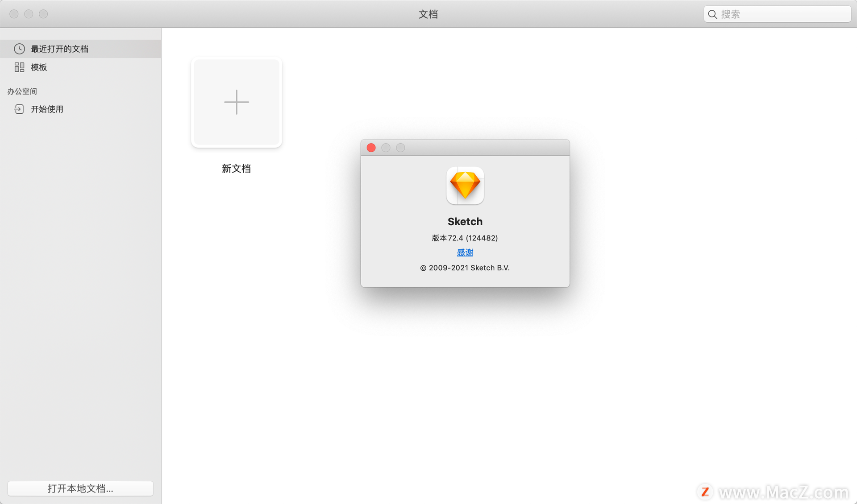The image size is (857, 504).
Task: Close the Sketch About dialog with the red button
Action: [371, 148]
